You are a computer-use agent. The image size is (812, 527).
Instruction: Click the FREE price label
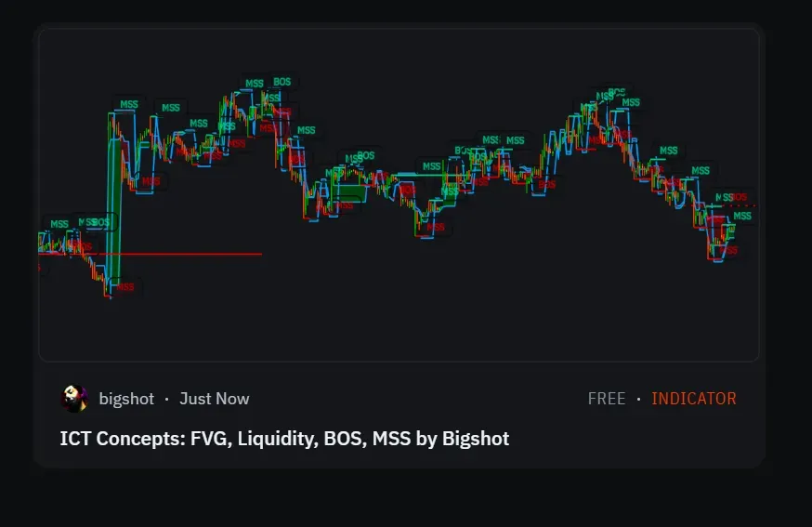607,399
